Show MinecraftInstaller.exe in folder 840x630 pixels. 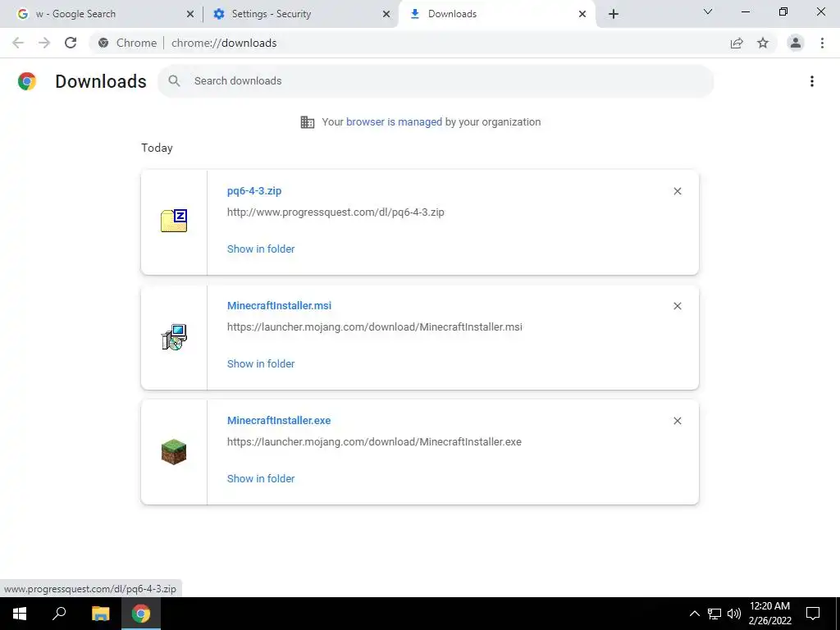[x=261, y=479]
